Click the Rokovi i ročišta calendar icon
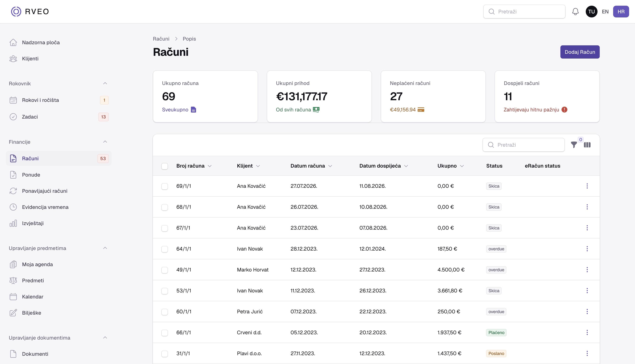This screenshot has height=364, width=635. [x=13, y=100]
